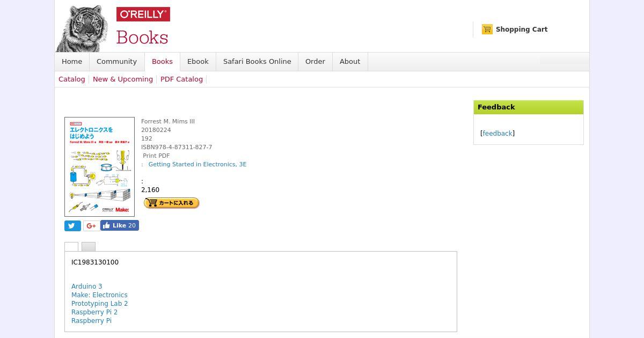Go to the Home menu tab
The height and width of the screenshot is (338, 644).
coord(72,62)
